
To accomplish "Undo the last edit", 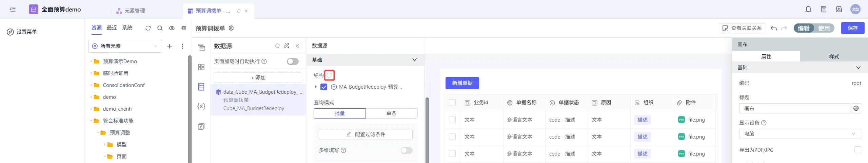I will click(x=774, y=28).
